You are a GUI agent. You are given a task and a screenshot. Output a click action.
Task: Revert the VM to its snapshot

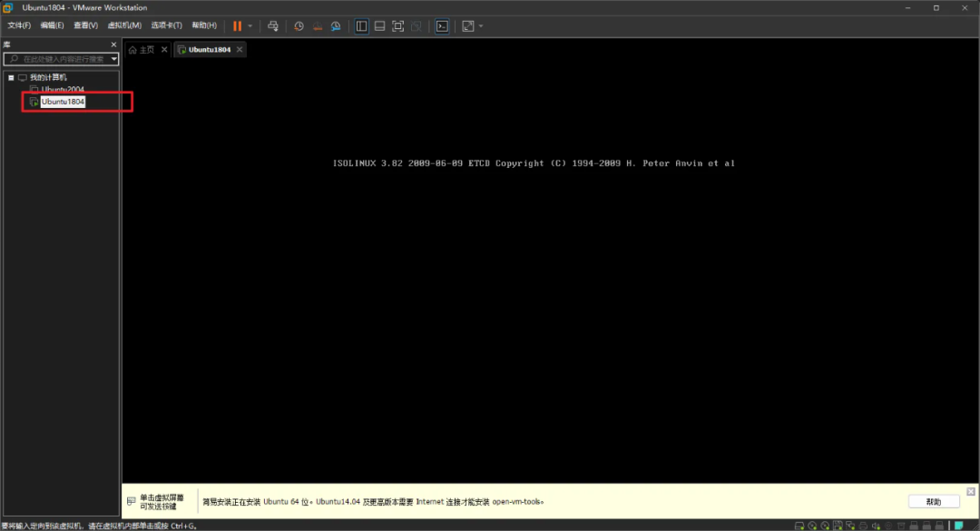tap(318, 25)
